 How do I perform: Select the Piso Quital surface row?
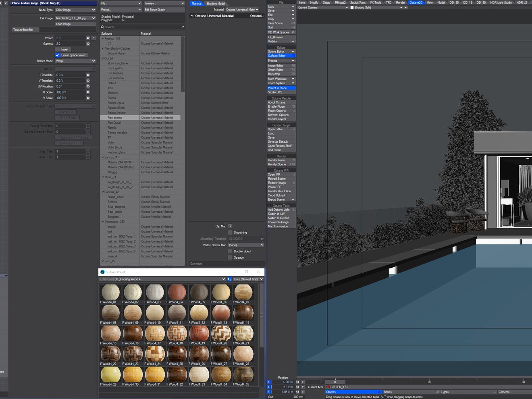(x=140, y=123)
